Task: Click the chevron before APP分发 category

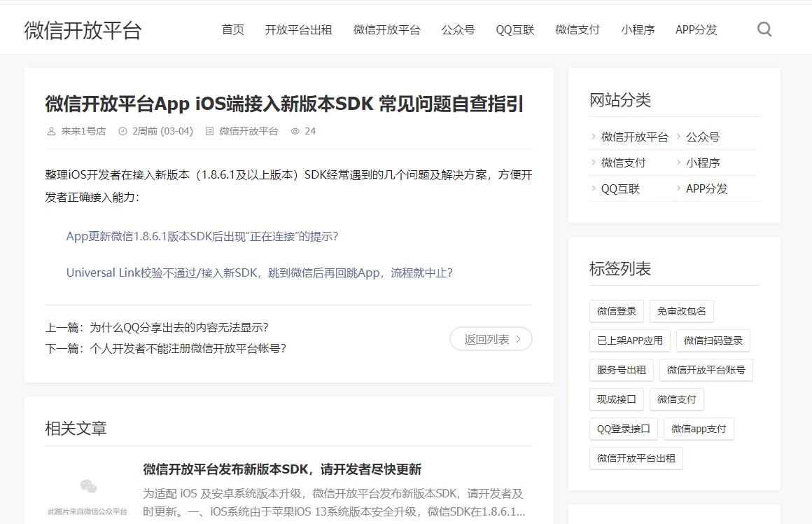Action: point(678,188)
